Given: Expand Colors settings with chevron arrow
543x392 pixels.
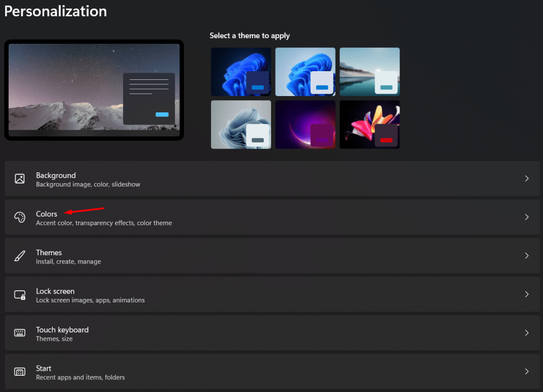Looking at the screenshot, I should point(527,217).
